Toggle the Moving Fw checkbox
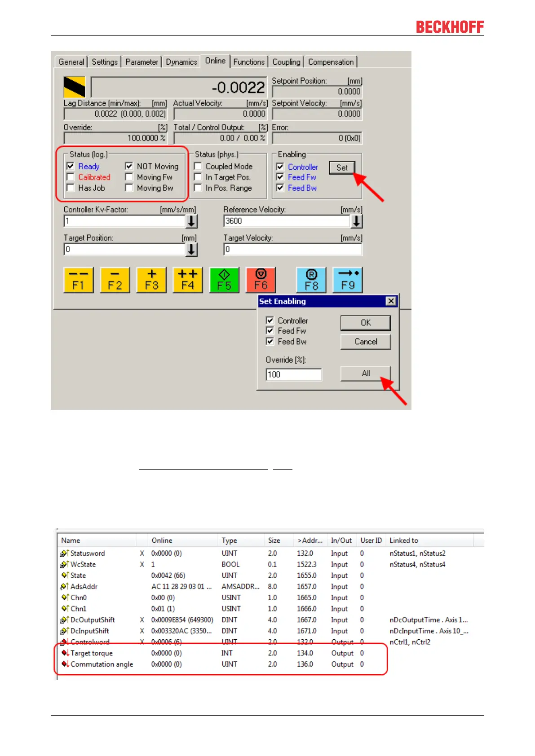This screenshot has height=756, width=535. tap(129, 177)
